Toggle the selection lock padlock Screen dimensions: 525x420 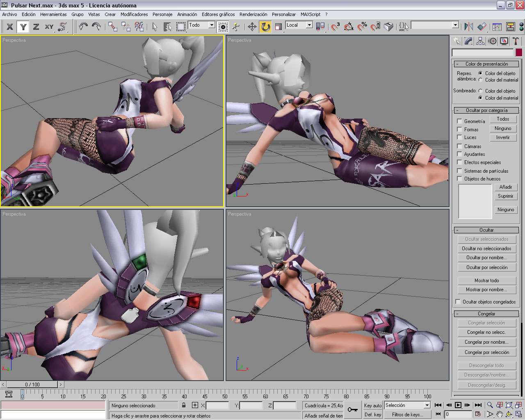[x=184, y=405]
